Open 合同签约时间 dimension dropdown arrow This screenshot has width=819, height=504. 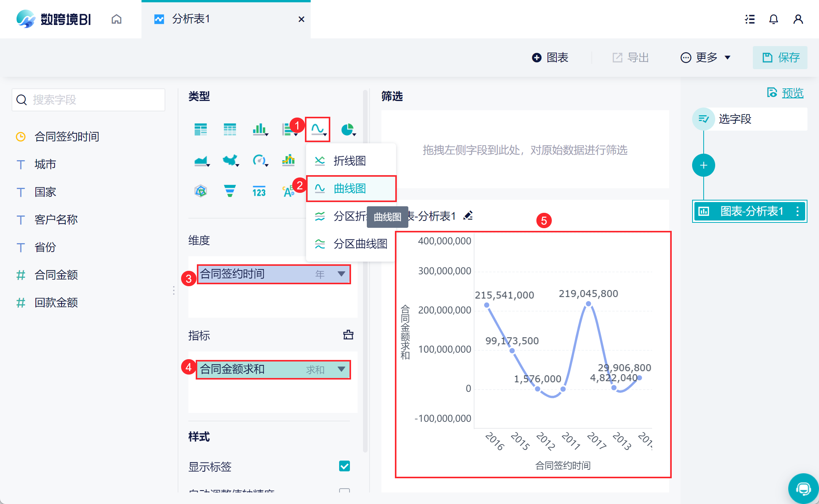tap(341, 274)
